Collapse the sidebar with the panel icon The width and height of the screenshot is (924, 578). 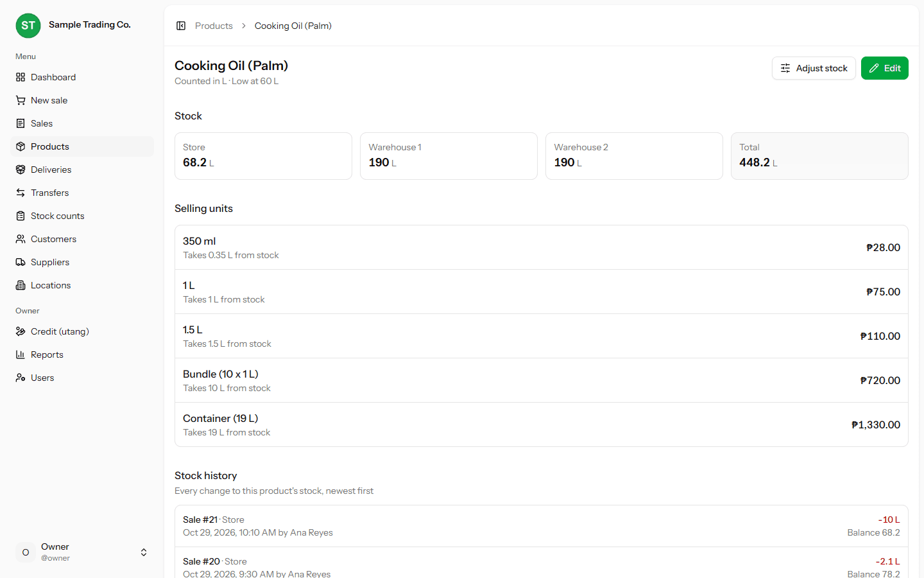[x=181, y=26]
